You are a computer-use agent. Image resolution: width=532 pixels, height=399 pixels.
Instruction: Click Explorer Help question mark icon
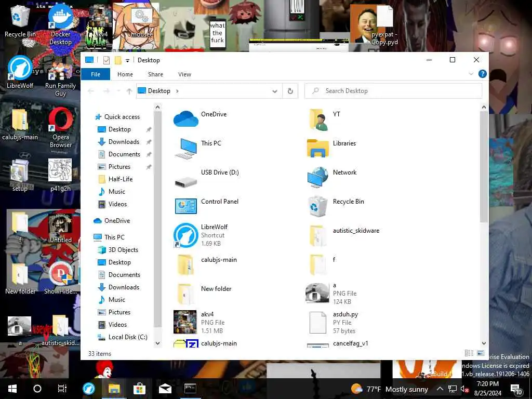click(482, 74)
